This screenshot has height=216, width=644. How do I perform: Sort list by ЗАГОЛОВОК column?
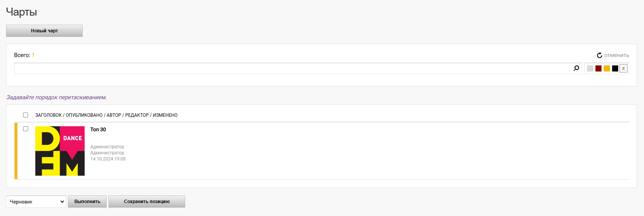[x=49, y=115]
